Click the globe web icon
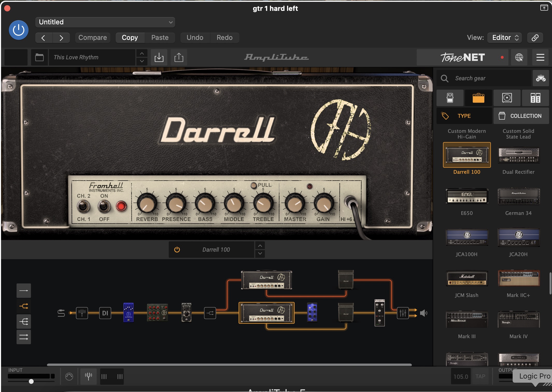 tap(519, 57)
